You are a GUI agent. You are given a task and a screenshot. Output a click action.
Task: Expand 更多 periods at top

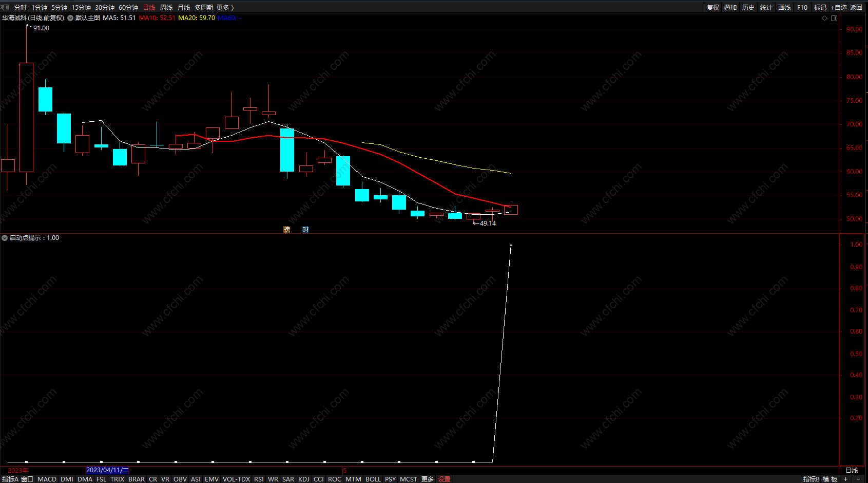225,8
